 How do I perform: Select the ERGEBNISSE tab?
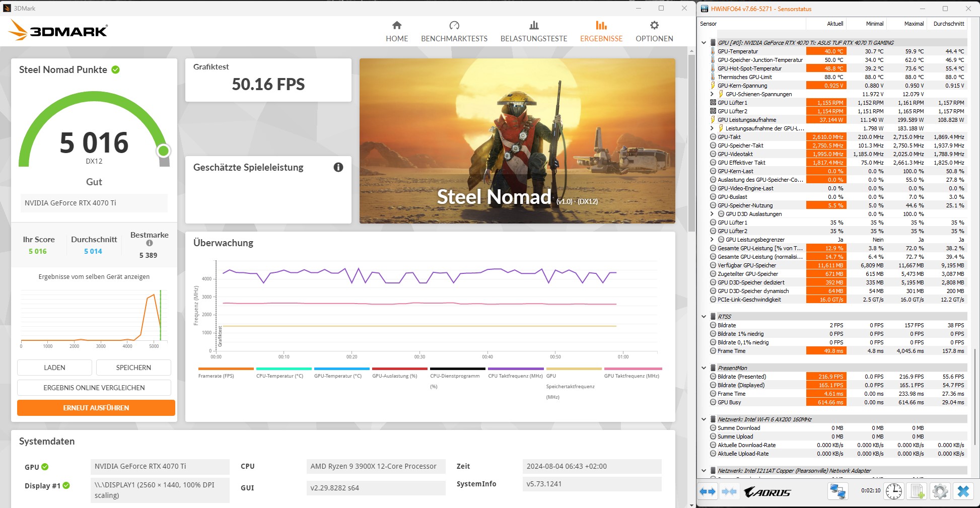(x=601, y=31)
